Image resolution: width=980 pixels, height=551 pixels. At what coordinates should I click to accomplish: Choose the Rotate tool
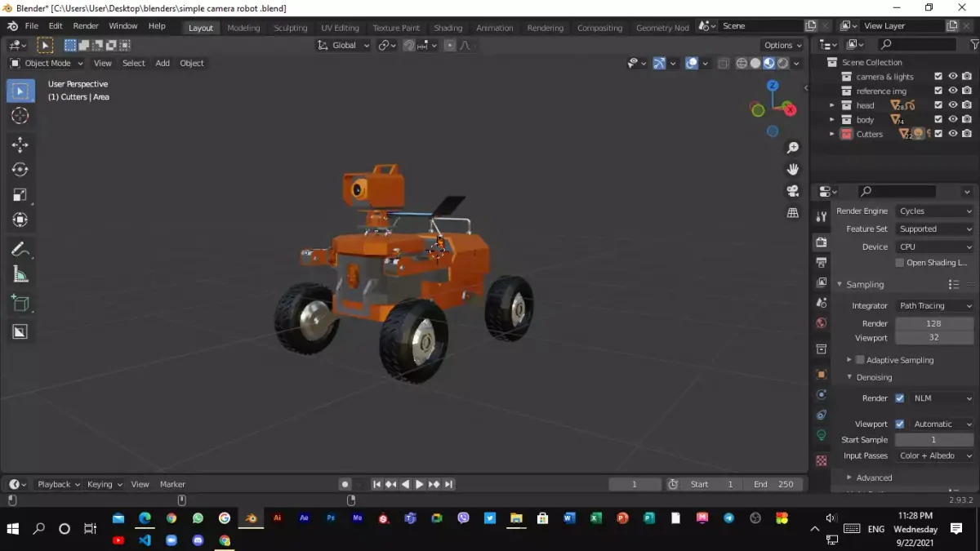(20, 169)
